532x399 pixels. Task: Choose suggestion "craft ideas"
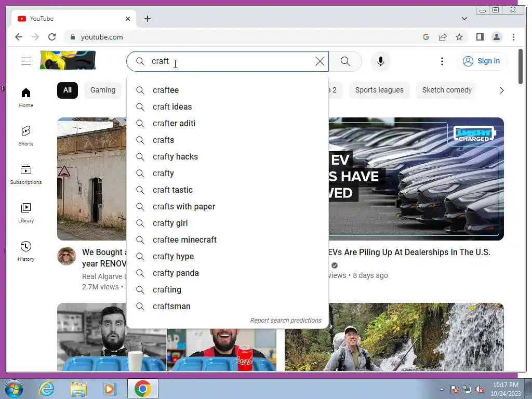228,107
